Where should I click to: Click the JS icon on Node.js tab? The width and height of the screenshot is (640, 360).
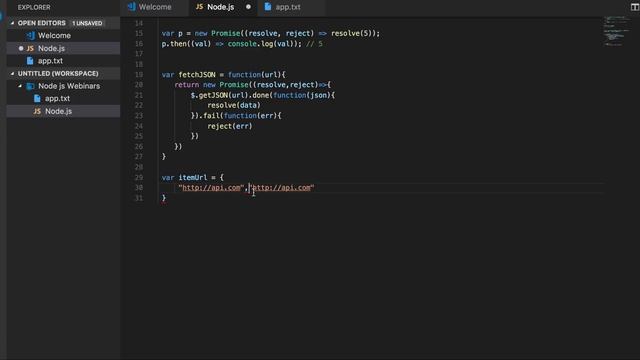pos(199,7)
